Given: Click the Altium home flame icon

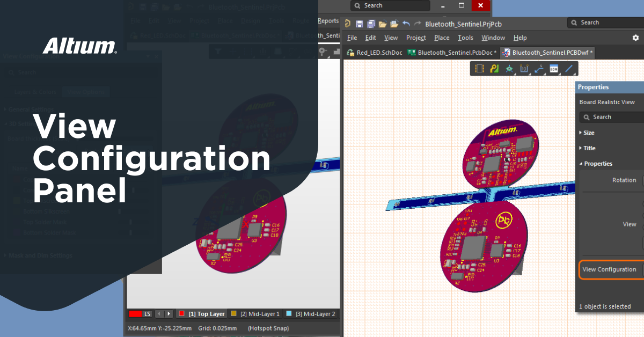Looking at the screenshot, I should pos(347,23).
